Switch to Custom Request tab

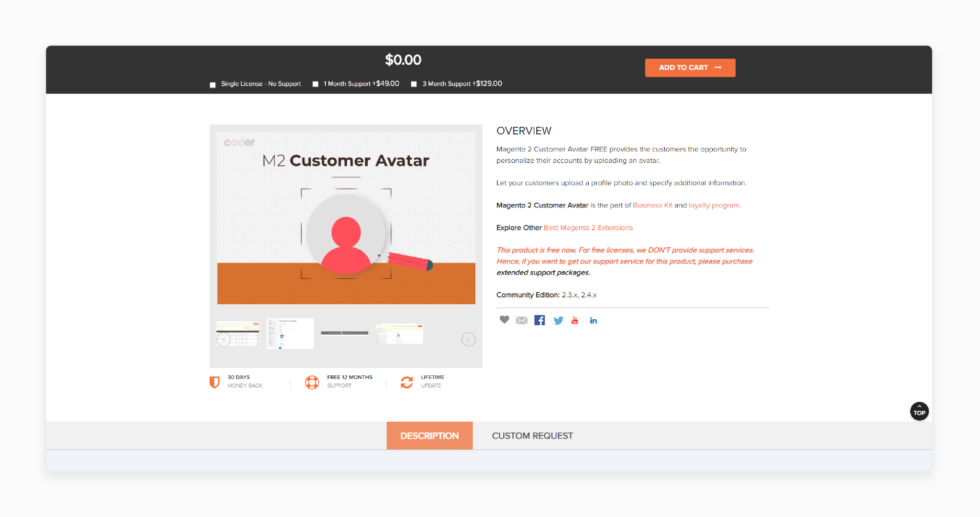(531, 435)
